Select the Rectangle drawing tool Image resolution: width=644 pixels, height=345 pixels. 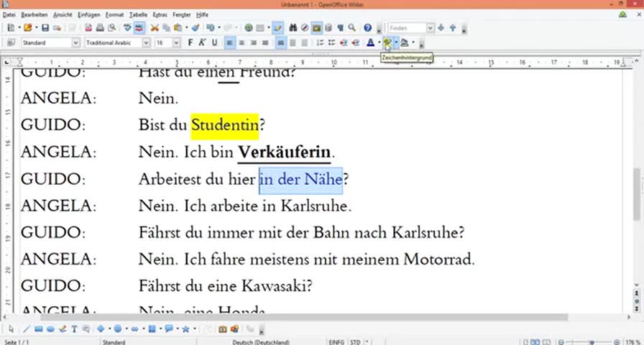click(x=38, y=329)
